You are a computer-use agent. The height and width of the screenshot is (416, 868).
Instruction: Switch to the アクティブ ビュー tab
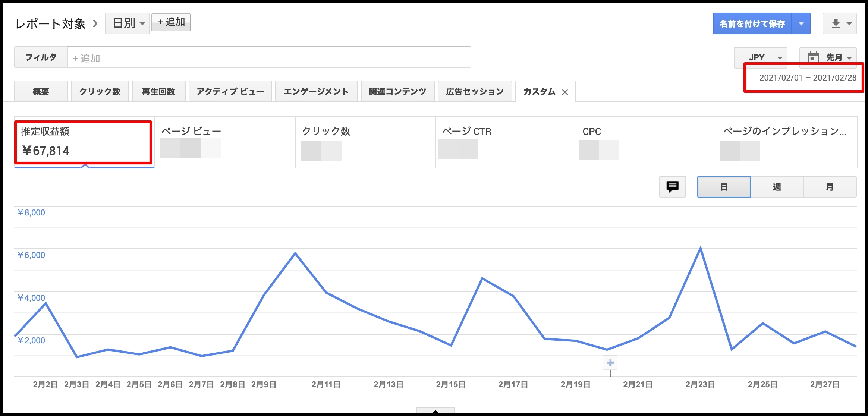click(x=230, y=91)
